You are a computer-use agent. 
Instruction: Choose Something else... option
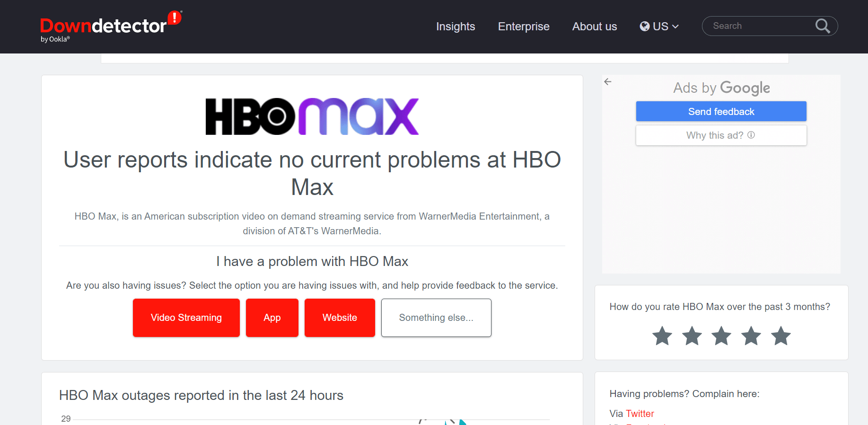pyautogui.click(x=436, y=318)
